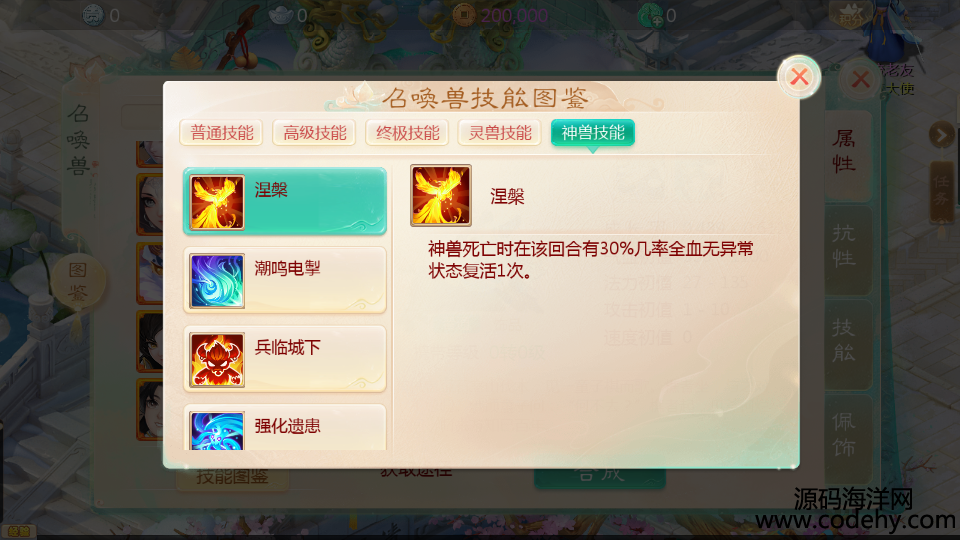Select the 潮鸣电掣 blue swirl skill icon

coord(217,280)
